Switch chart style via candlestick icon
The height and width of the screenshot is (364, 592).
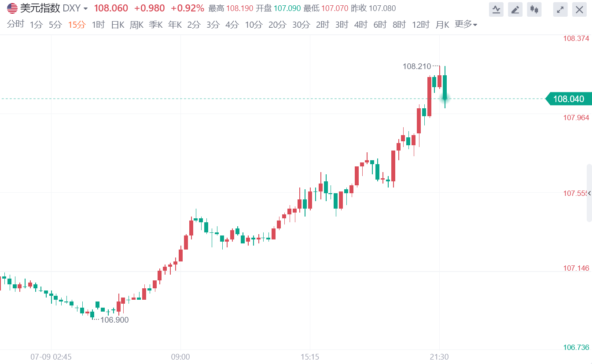(534, 10)
